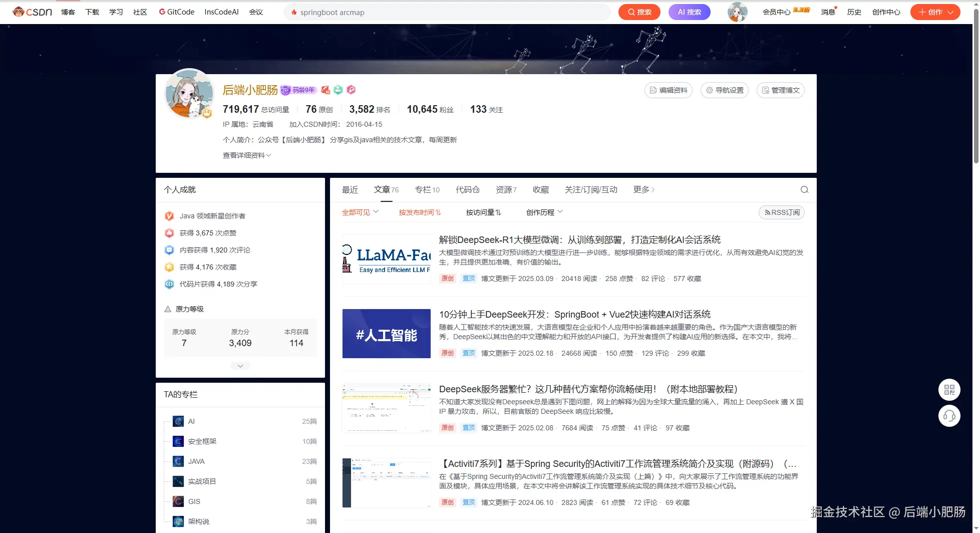Switch to the 专栏 tab
This screenshot has height=533, width=980.
click(x=427, y=189)
